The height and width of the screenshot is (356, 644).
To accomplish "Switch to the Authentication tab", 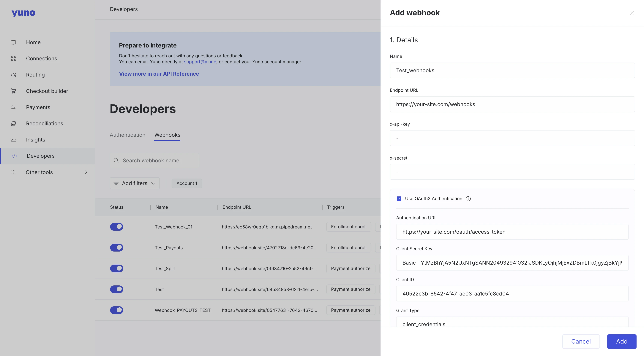I will 127,135.
